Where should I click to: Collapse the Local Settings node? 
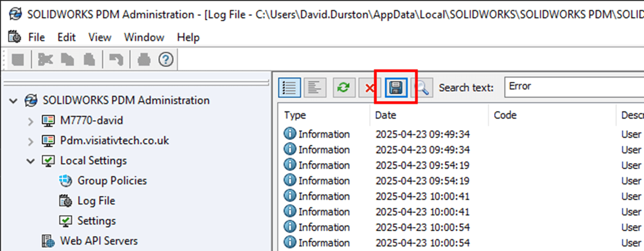coord(31,161)
